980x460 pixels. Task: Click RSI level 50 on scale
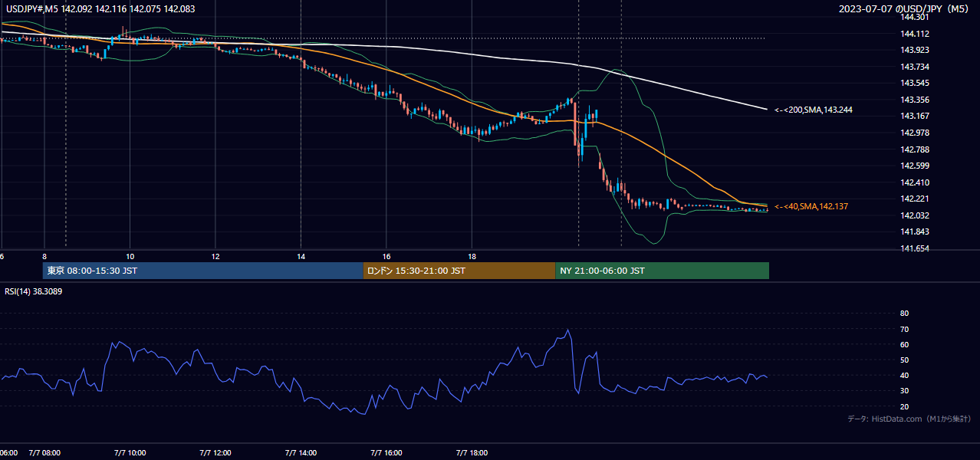coord(904,360)
